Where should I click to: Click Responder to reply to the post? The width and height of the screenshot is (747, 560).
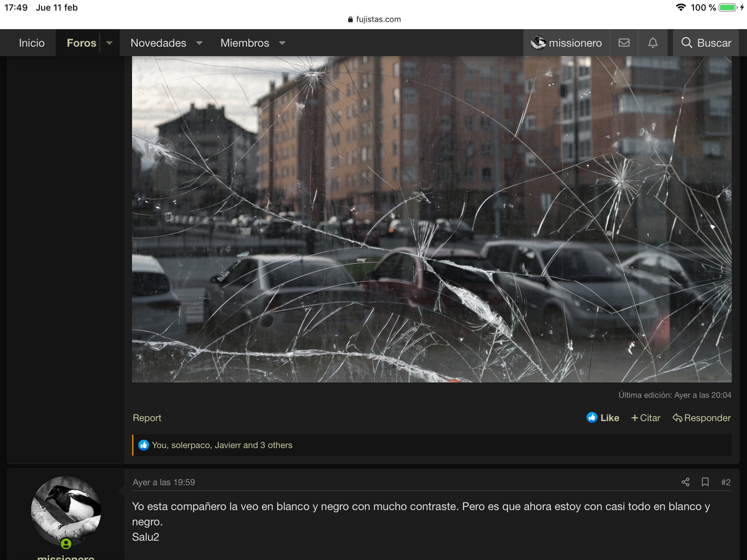click(x=702, y=418)
